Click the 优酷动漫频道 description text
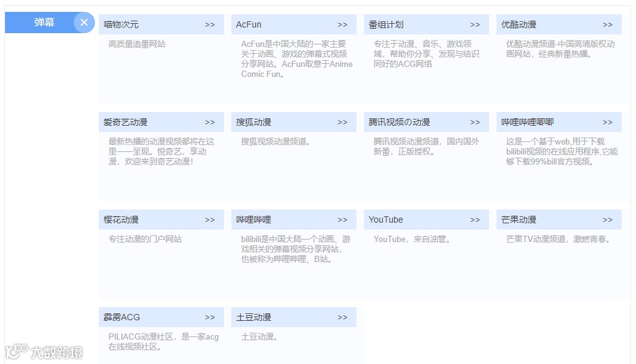Viewport: 636px width, 364px height. tap(560, 49)
